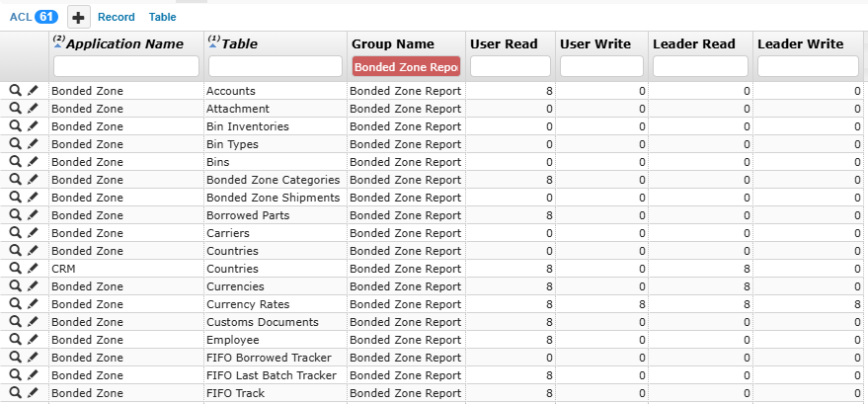Click the 61 record count badge
Screen dimensions: 868x404
pos(46,17)
